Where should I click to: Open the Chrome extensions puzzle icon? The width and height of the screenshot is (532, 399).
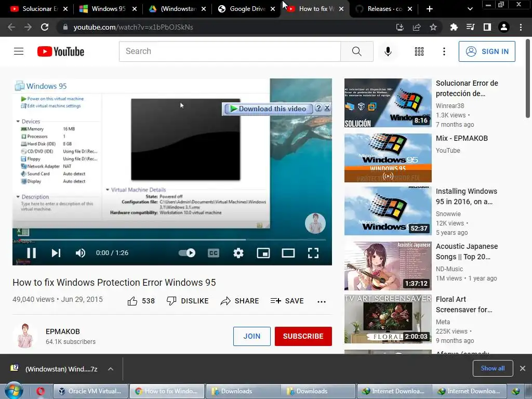(x=454, y=27)
